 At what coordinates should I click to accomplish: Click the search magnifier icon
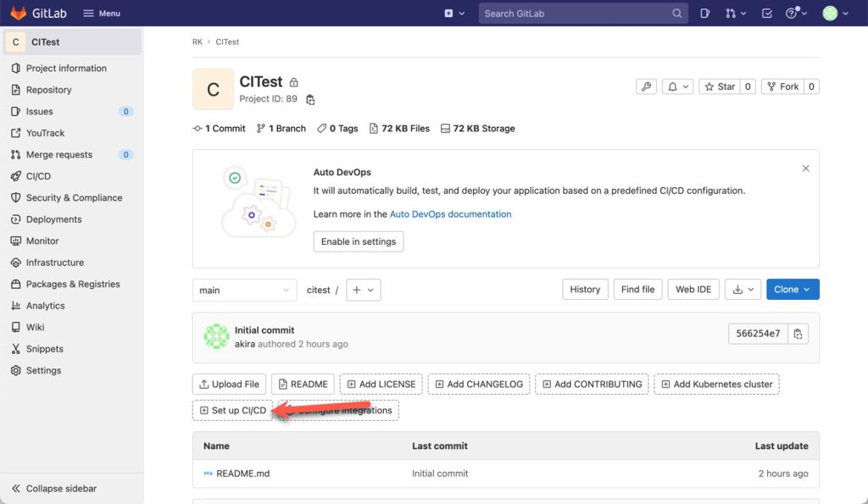pyautogui.click(x=676, y=14)
